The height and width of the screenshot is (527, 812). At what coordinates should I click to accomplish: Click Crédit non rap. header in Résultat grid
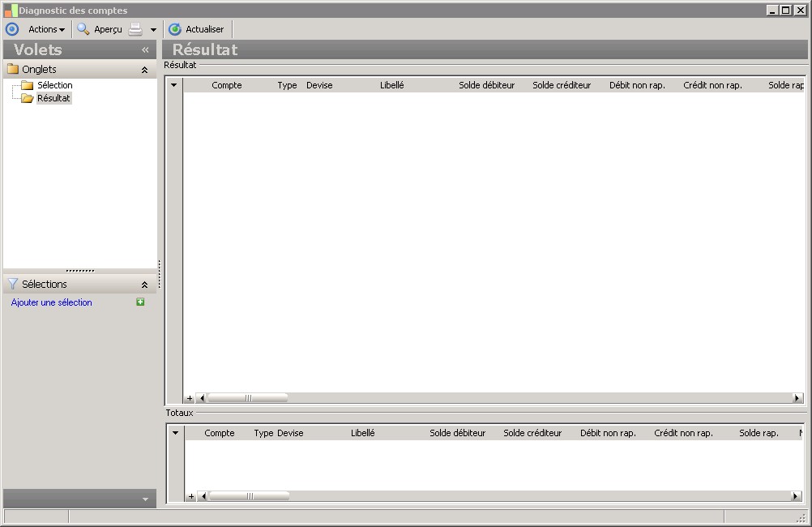712,85
